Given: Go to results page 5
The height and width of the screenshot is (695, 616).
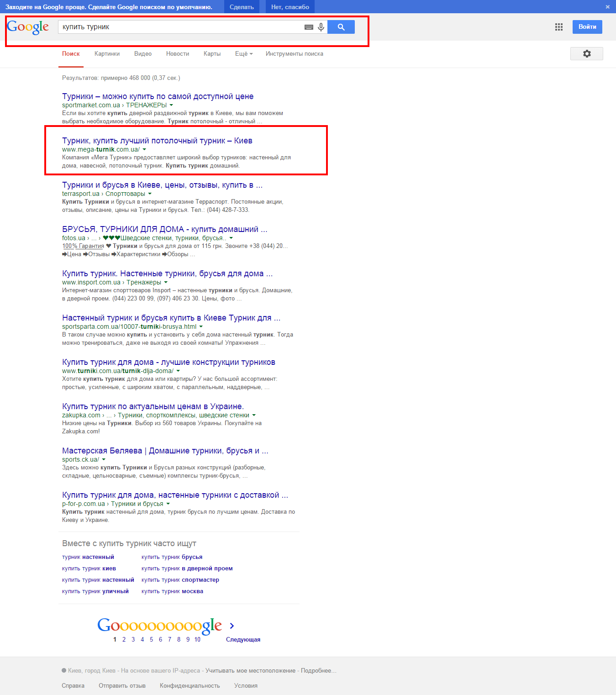Looking at the screenshot, I should click(151, 639).
